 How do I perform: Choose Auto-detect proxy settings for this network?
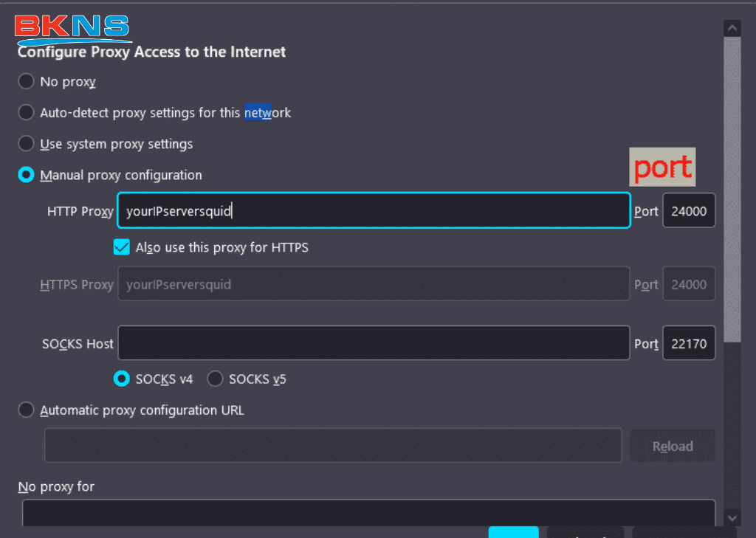click(27, 113)
